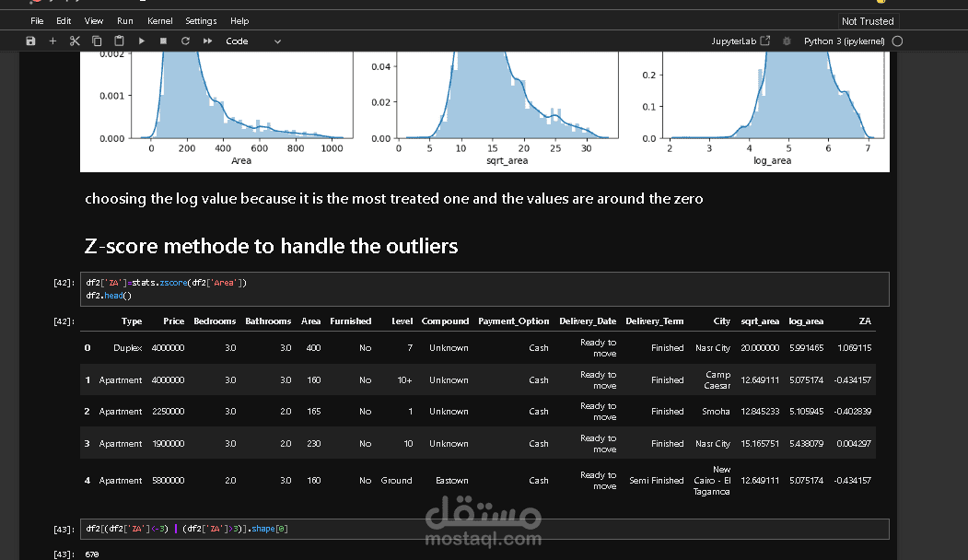
Task: Click the Camp Caesar city cell
Action: coord(717,380)
